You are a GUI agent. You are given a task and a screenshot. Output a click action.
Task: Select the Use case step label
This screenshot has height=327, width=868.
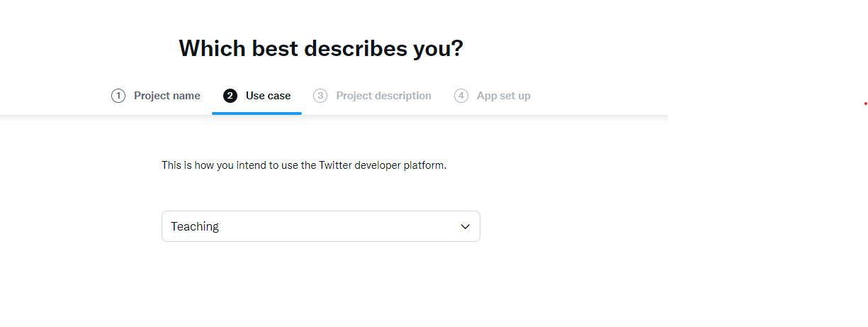(x=268, y=96)
